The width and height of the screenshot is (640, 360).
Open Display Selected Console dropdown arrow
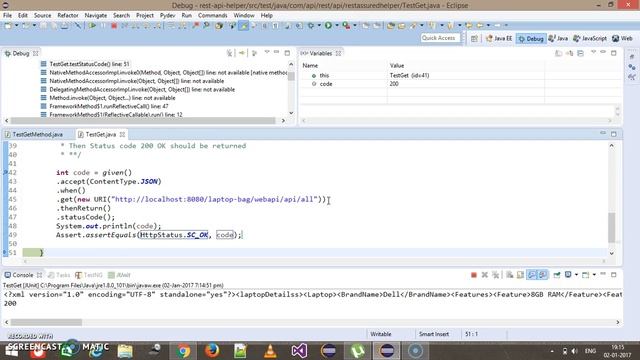[576, 275]
